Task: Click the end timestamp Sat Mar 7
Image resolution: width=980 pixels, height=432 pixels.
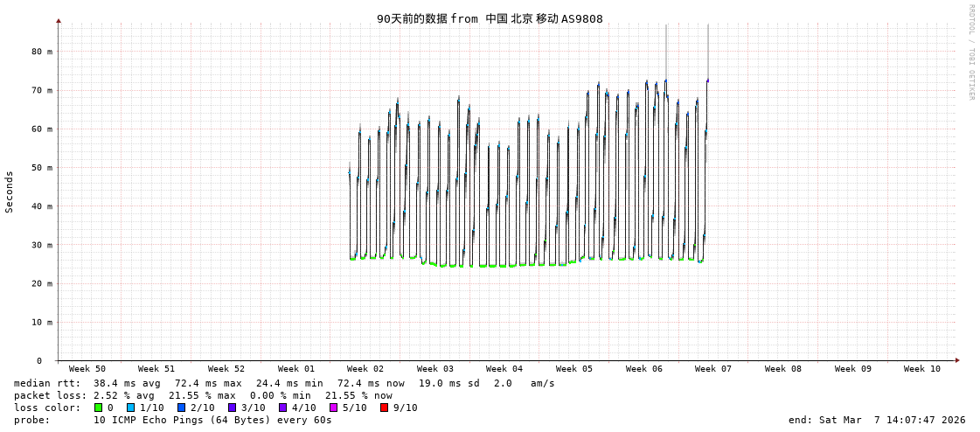Action: [877, 420]
